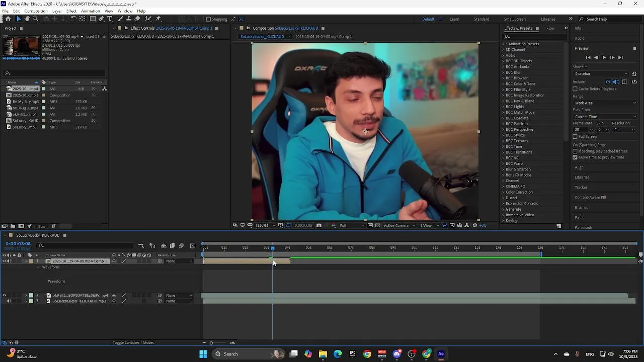
Task: Select the Clone Stamp tool
Action: 129,19
